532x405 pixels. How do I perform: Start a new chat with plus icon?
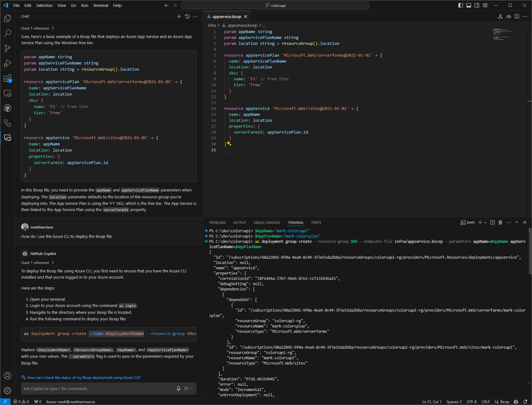(179, 16)
